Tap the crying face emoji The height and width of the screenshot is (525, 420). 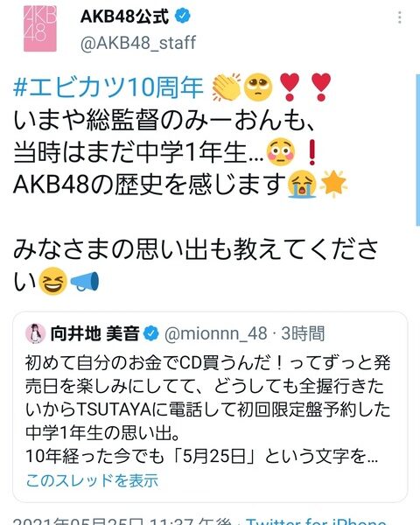coord(302,184)
